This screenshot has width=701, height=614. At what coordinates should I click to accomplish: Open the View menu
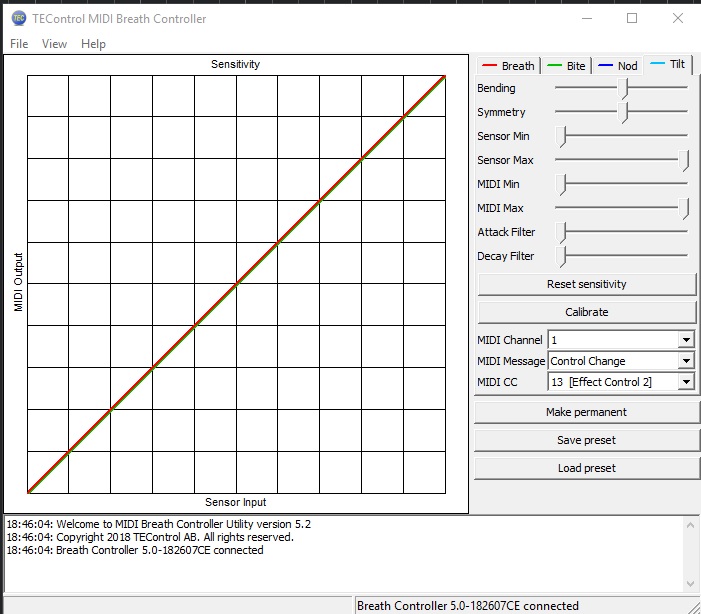[x=55, y=44]
